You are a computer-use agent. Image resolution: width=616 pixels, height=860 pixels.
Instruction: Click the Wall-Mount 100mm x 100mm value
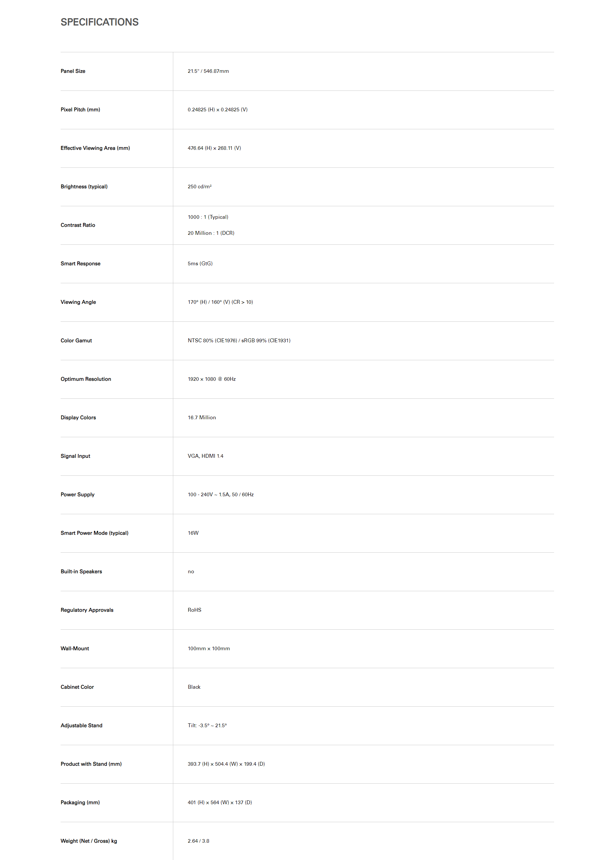(209, 648)
